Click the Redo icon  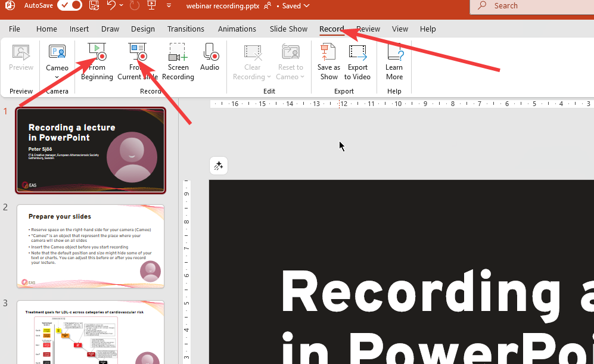(135, 5)
